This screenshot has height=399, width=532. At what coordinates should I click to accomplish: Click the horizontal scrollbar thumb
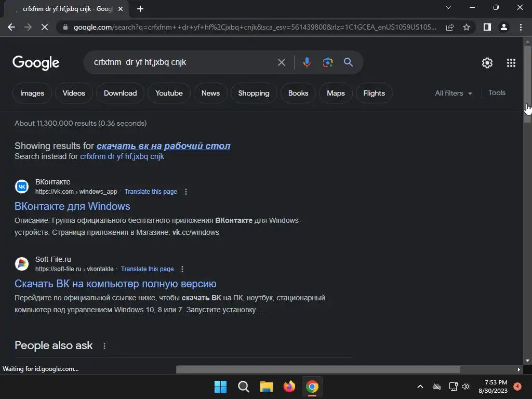318,369
